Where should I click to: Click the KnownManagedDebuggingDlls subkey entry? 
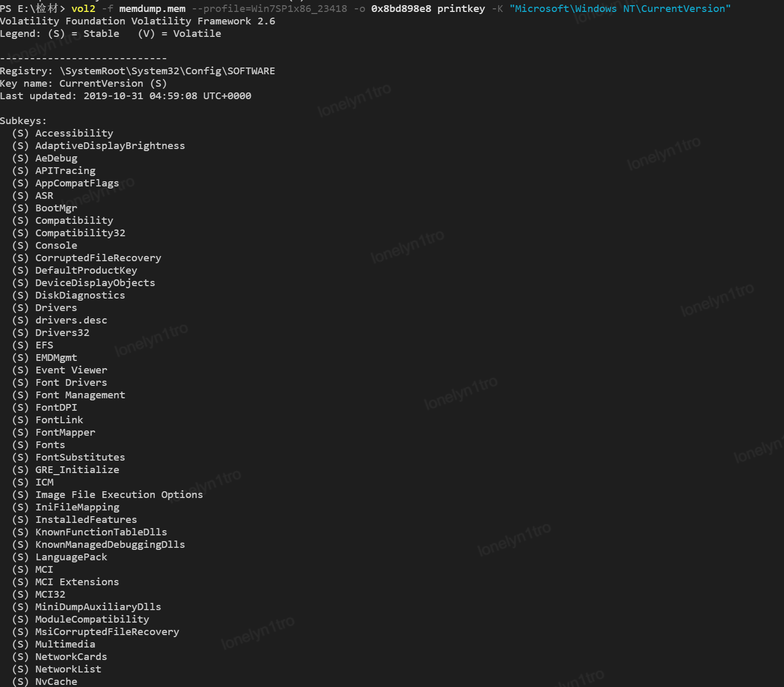(x=110, y=545)
